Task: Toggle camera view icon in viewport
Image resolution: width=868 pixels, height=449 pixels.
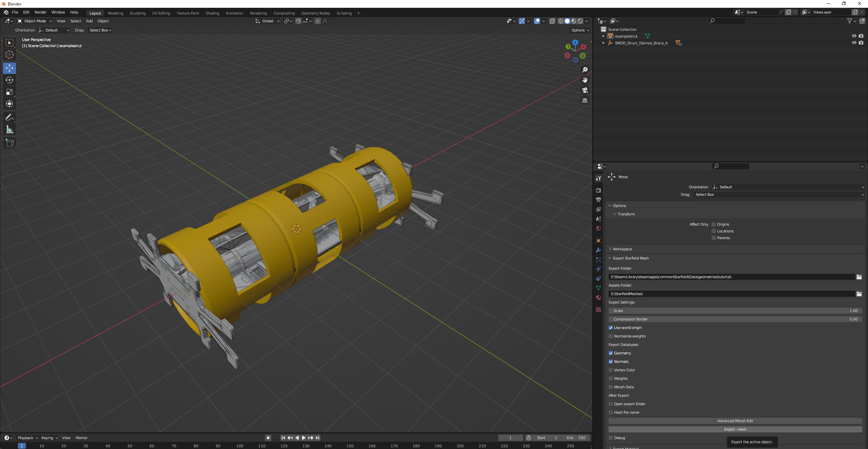Action: 585,90
